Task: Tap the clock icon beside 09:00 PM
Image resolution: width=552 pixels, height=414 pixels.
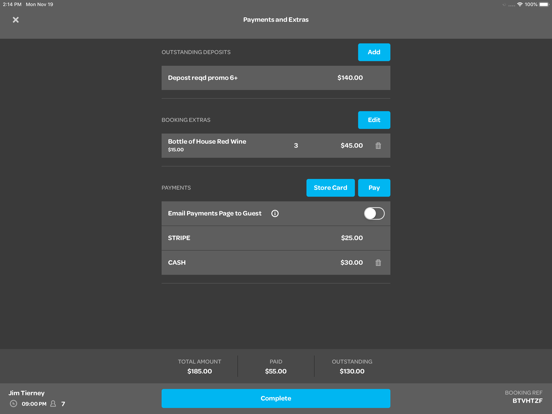Action: 13,404
